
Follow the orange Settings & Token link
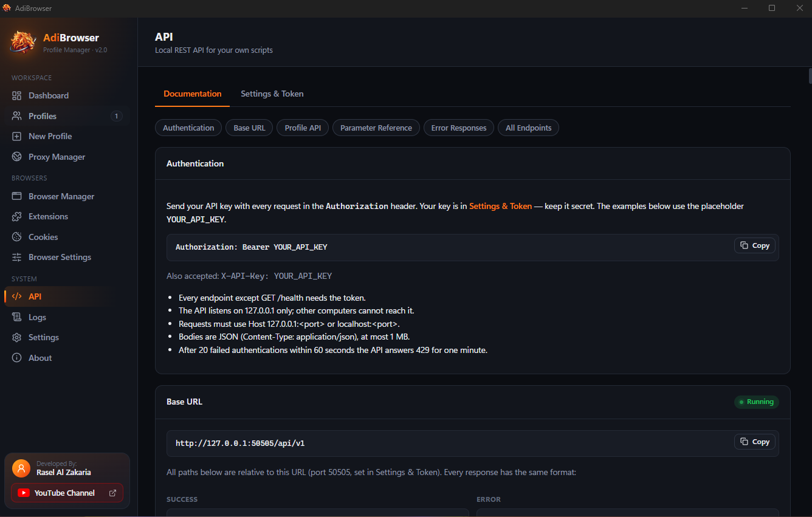pos(500,206)
